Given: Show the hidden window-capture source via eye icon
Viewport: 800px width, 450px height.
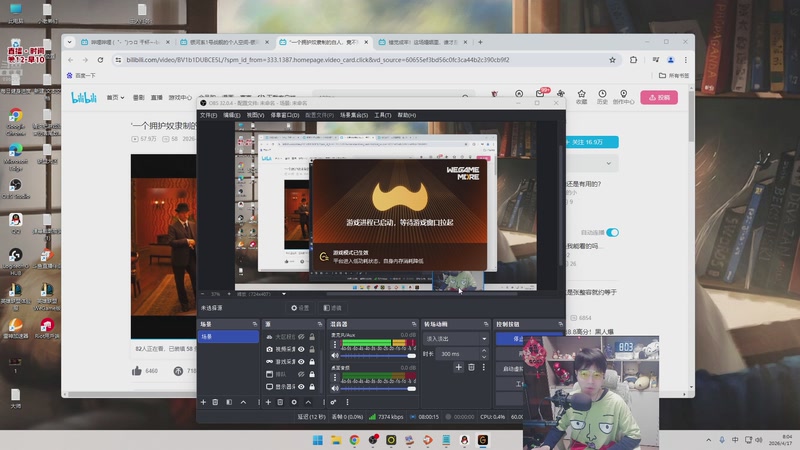Looking at the screenshot, I should [x=302, y=374].
